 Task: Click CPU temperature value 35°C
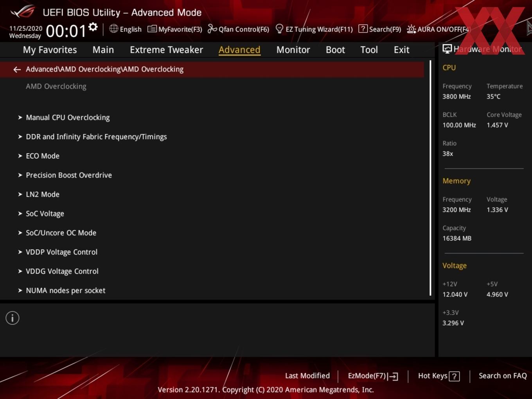493,97
